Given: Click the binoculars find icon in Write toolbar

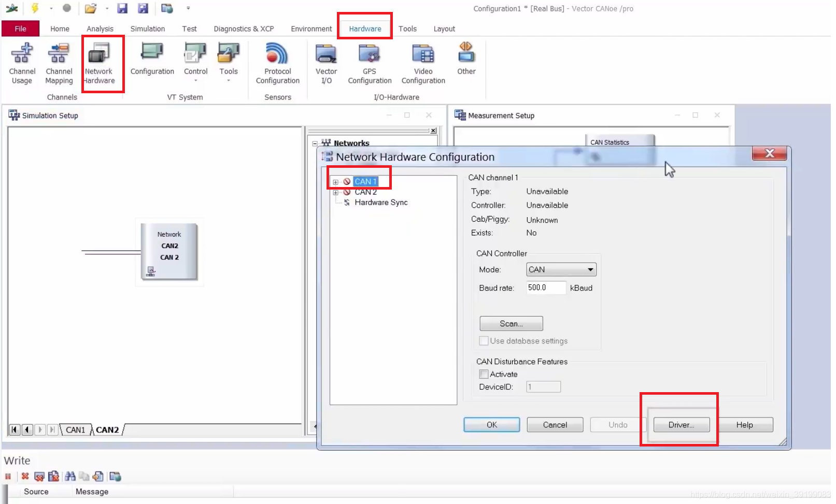Looking at the screenshot, I should point(70,476).
